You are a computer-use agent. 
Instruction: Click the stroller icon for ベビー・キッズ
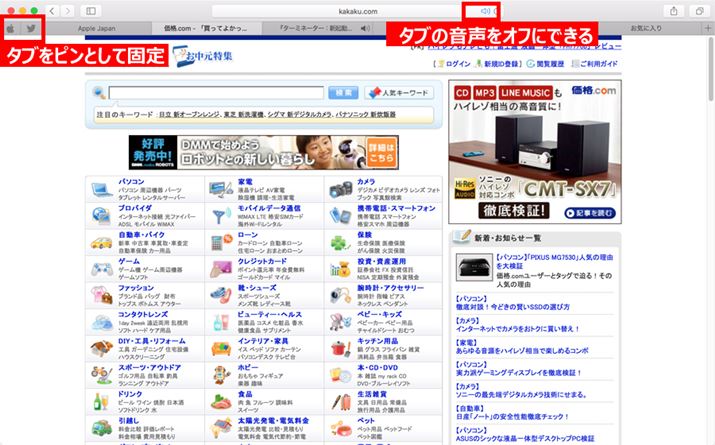340,322
